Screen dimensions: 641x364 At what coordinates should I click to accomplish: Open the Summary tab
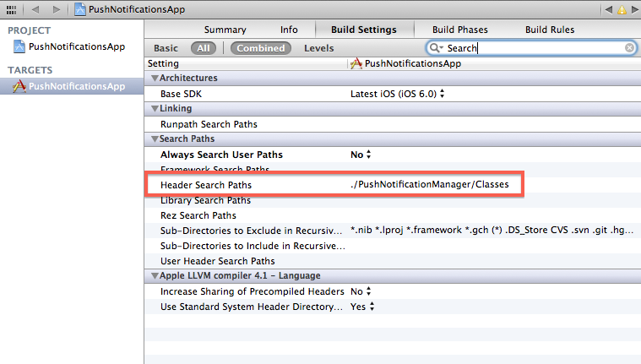(225, 30)
